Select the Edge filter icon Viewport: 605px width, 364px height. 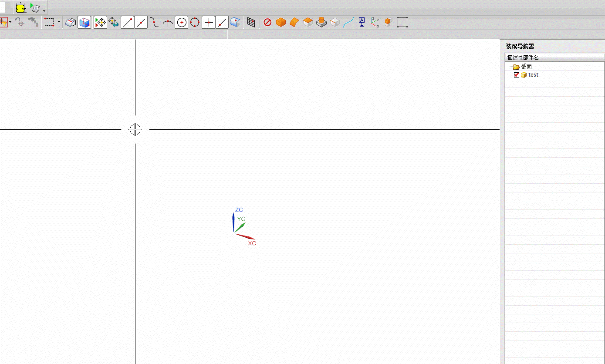click(335, 22)
